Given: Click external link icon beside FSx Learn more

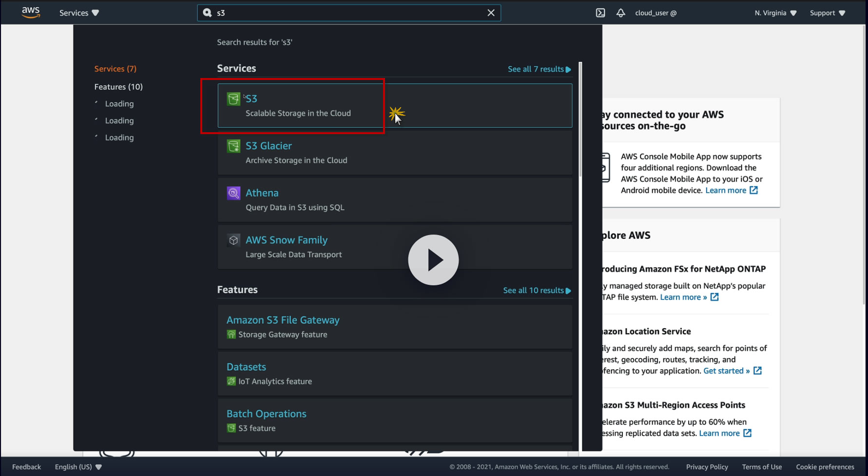Looking at the screenshot, I should pos(714,297).
